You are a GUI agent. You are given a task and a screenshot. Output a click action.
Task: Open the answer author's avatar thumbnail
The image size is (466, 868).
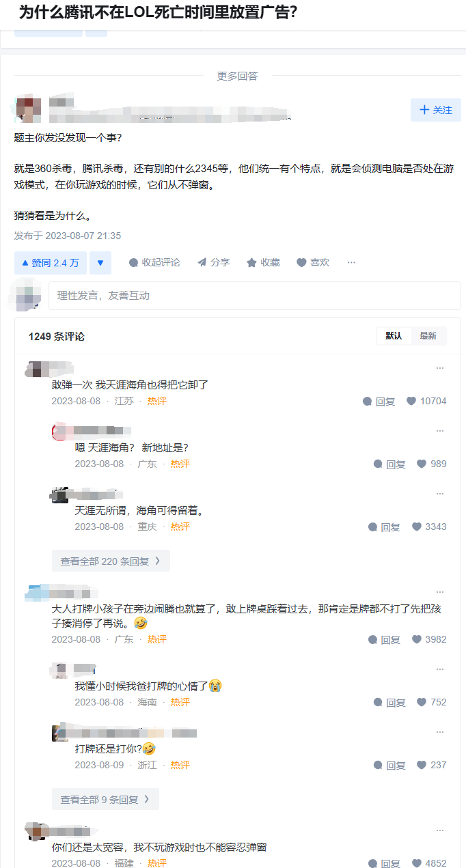[28, 109]
